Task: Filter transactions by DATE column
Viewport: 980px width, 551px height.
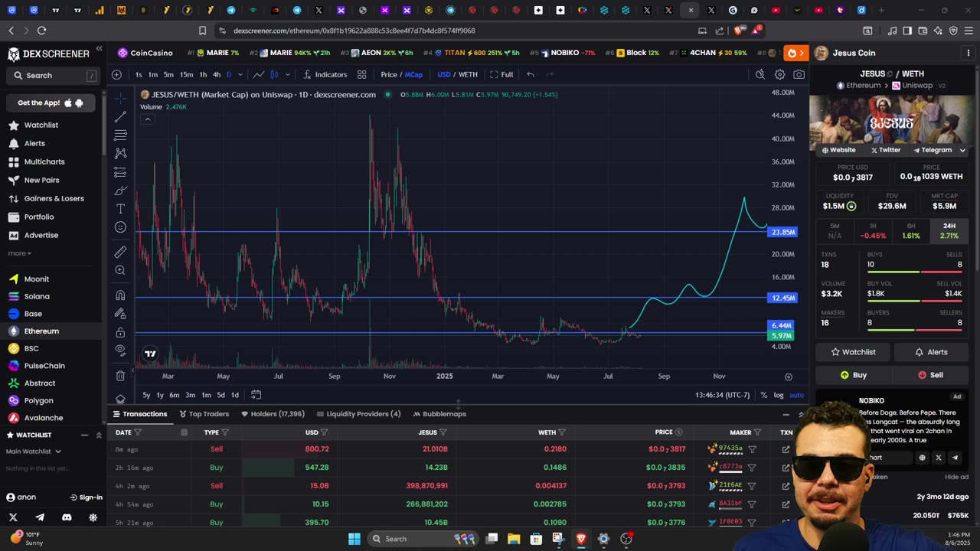Action: [x=138, y=432]
